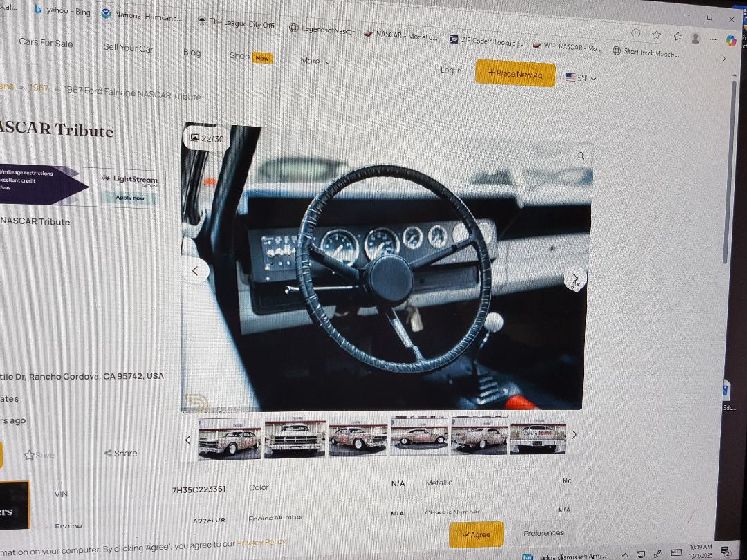This screenshot has width=747, height=560.
Task: Click the Log In link
Action: [x=451, y=71]
